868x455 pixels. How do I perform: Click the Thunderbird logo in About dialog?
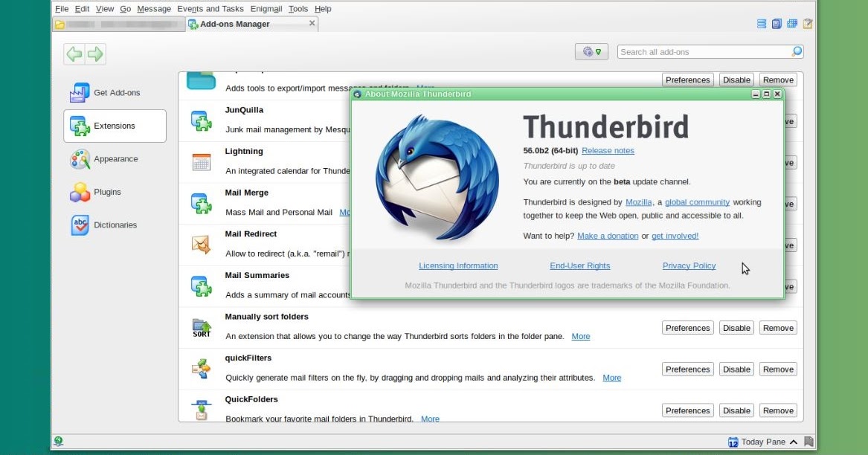(x=437, y=177)
